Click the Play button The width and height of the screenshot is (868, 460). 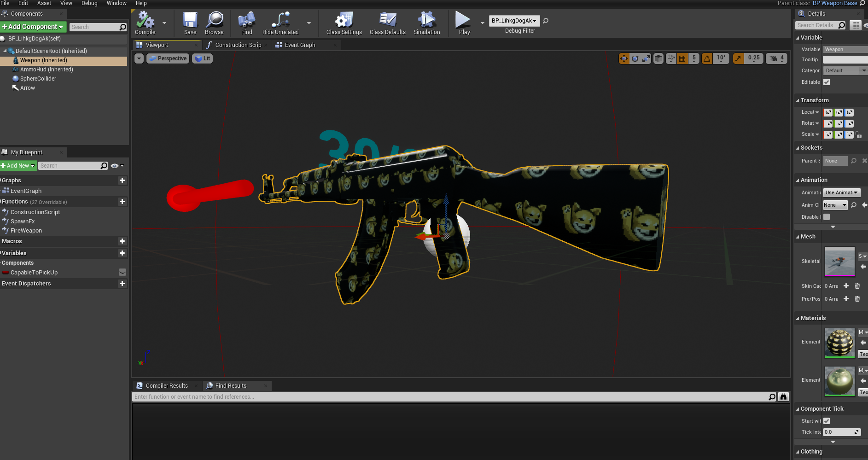coord(463,23)
